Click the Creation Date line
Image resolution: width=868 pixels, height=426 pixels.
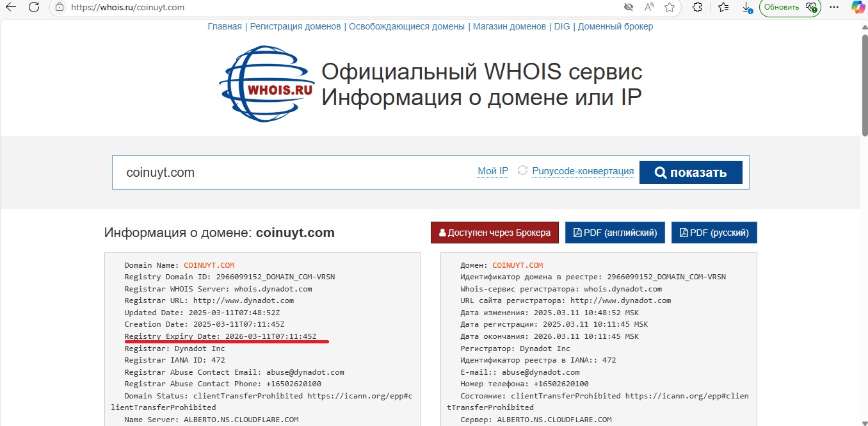click(x=204, y=325)
